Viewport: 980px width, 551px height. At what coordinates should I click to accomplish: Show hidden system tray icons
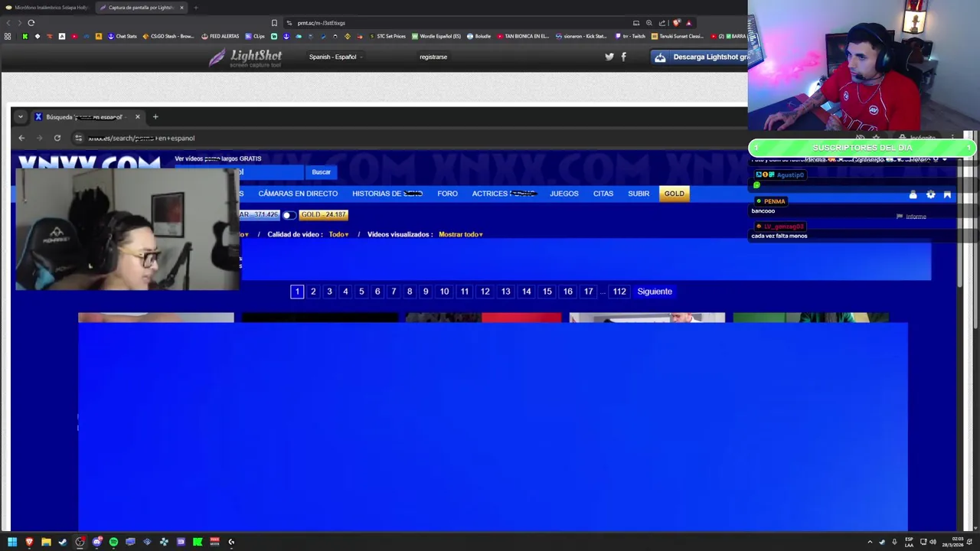click(x=870, y=542)
